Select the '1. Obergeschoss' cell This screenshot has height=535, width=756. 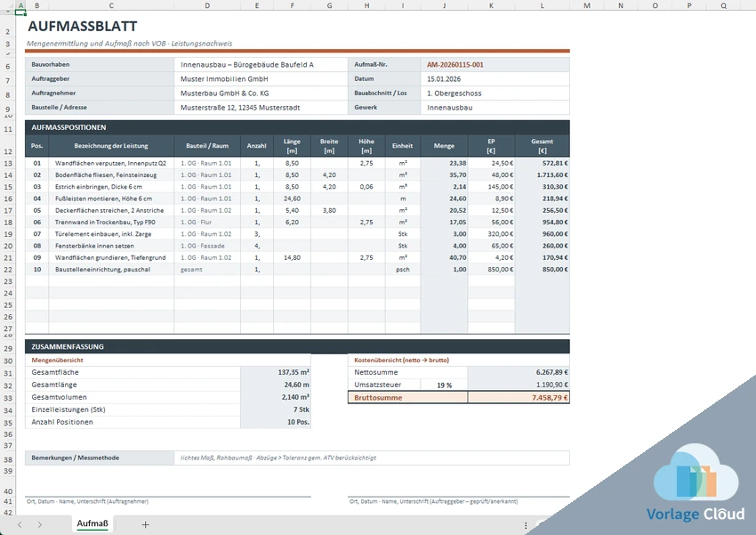[495, 93]
